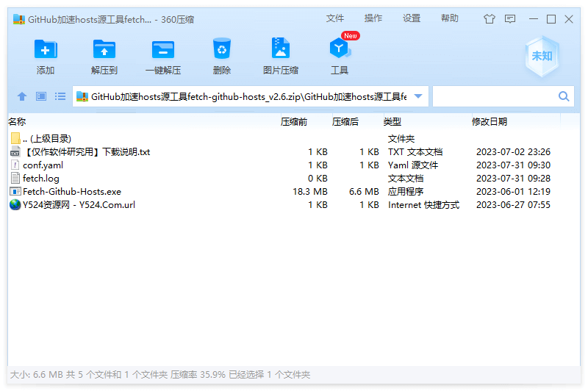Image resolution: width=588 pixels, height=391 pixels.
Task: Switch to the thumbnail view icon
Action: pyautogui.click(x=41, y=96)
